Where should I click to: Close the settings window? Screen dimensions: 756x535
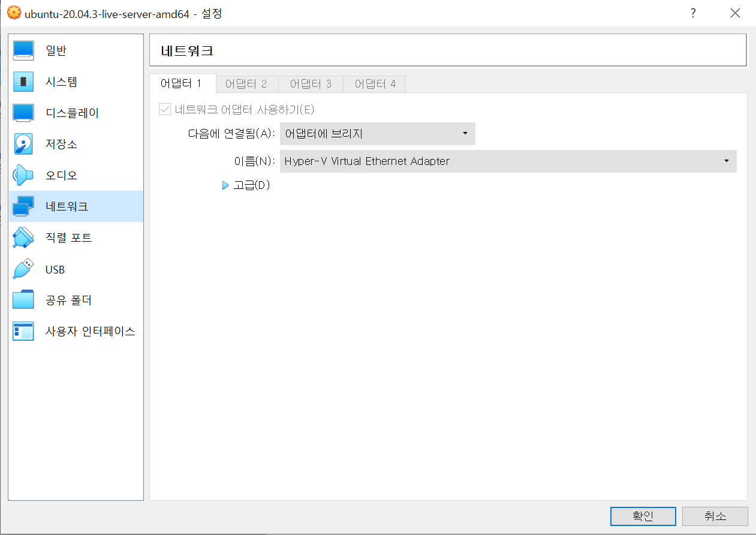736,13
